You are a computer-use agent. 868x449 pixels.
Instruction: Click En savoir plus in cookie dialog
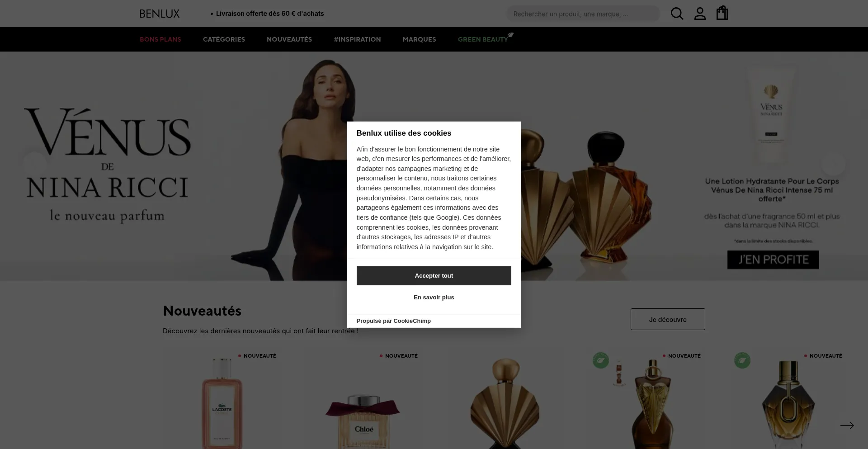tap(434, 298)
